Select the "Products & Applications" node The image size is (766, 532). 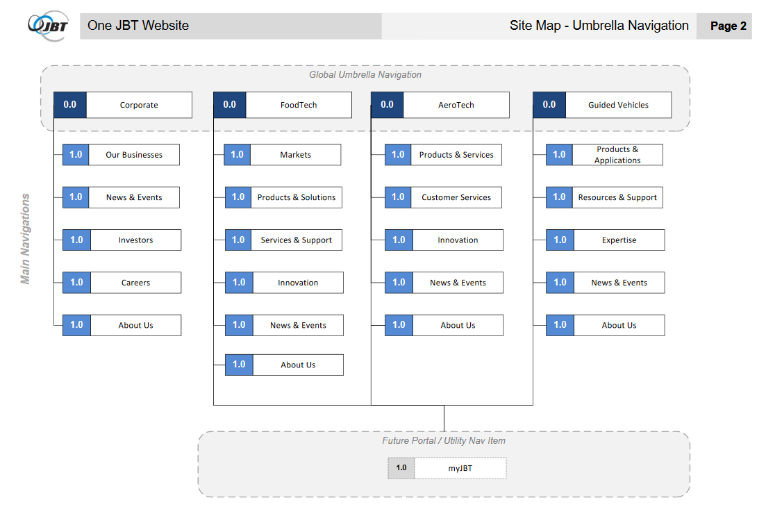pos(604,154)
